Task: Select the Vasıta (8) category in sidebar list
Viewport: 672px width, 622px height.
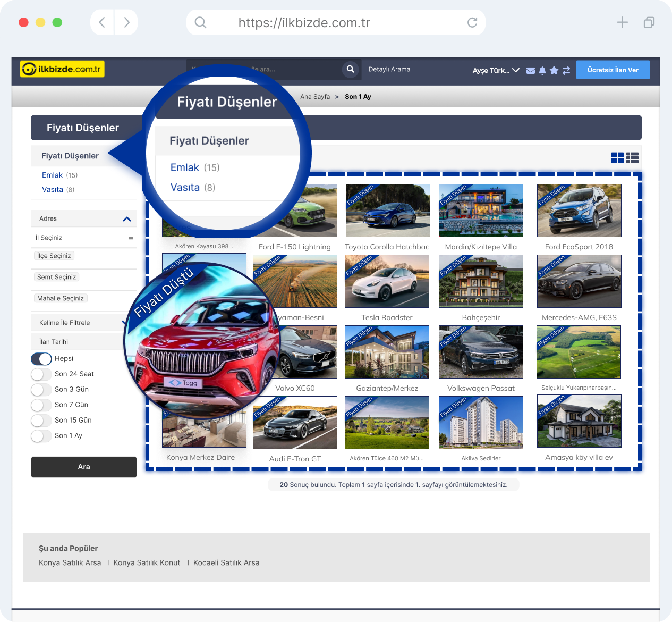Action: pos(58,190)
